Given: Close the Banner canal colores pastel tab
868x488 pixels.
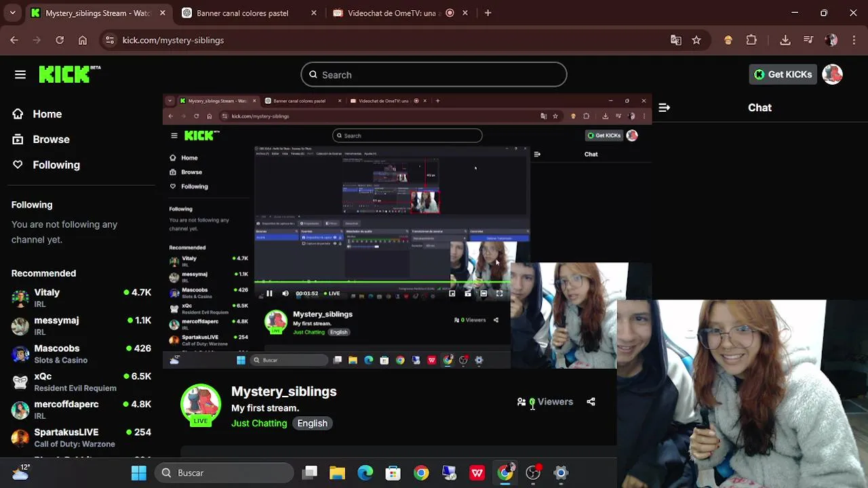Looking at the screenshot, I should coord(313,13).
